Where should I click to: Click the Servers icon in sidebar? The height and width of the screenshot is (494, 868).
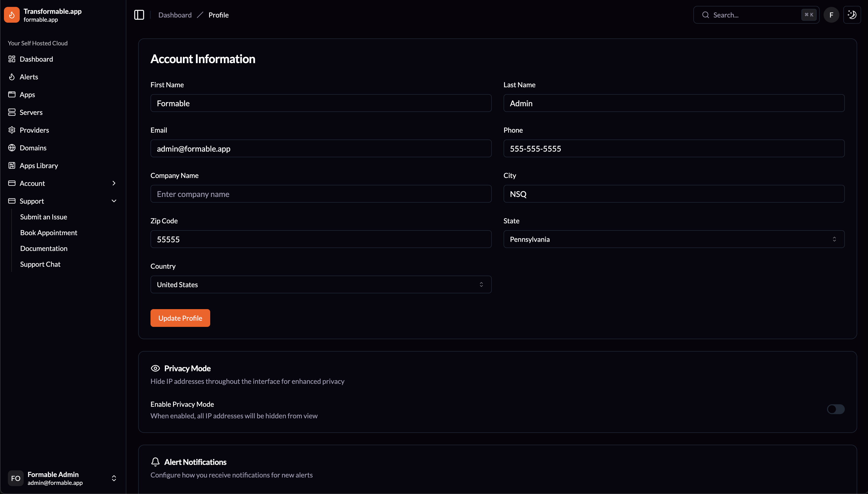12,112
